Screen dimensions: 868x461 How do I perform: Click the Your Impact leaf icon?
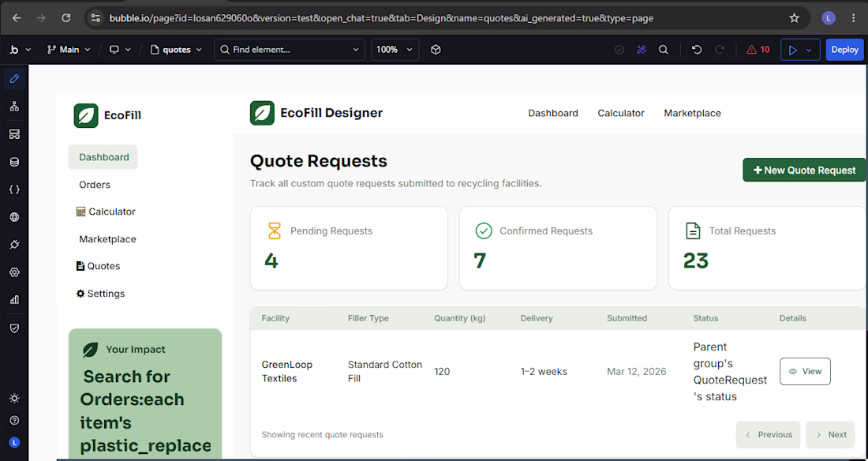coord(90,350)
